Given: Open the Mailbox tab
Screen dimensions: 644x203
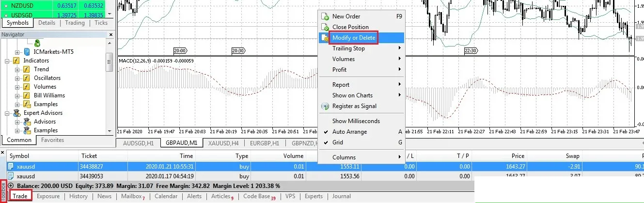Looking at the screenshot, I should [133, 196].
